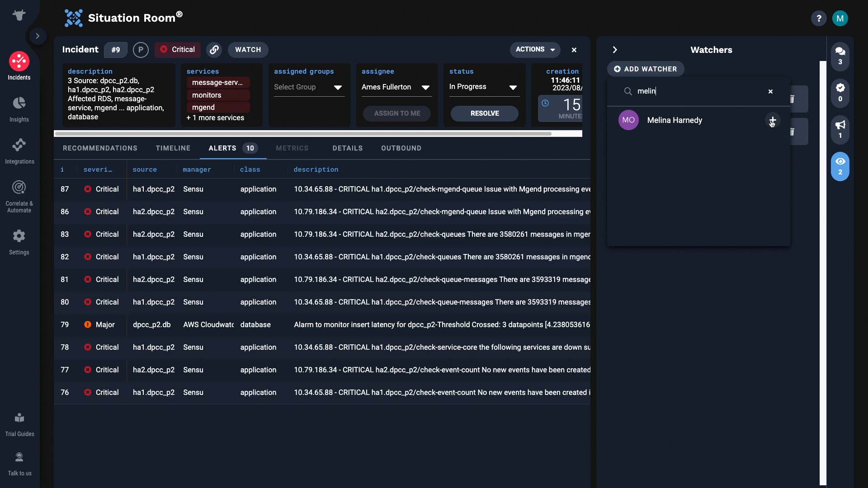Click the Critical severity badge
Screen dimensions: 868x488
[178, 50]
